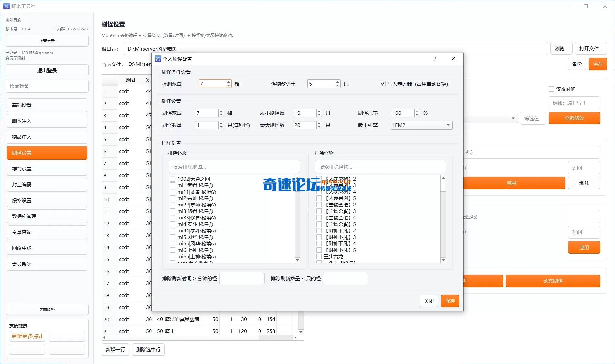Image resolution: width=615 pixels, height=364 pixels.
Task: Check the 【宝物金蛋】2 monster exclusion
Action: pos(318,205)
